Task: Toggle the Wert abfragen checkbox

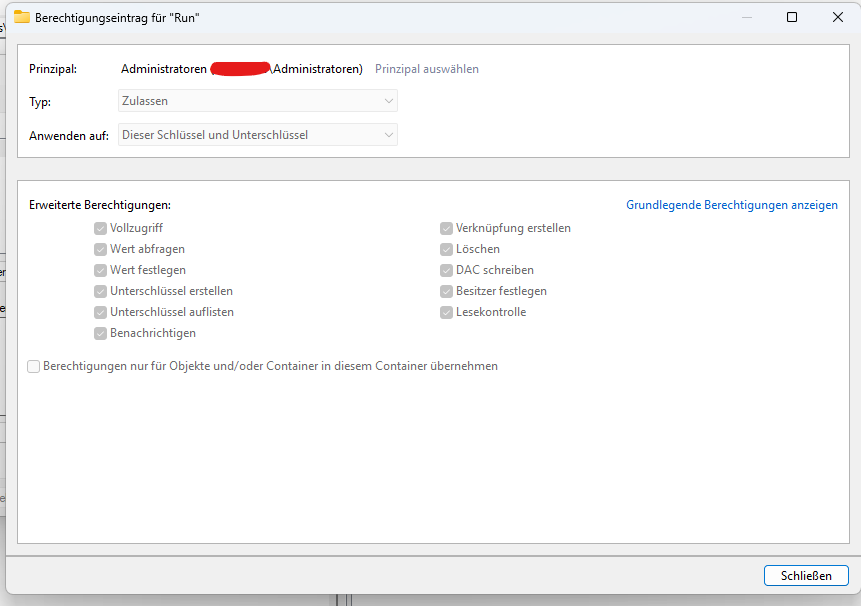Action: (100, 249)
